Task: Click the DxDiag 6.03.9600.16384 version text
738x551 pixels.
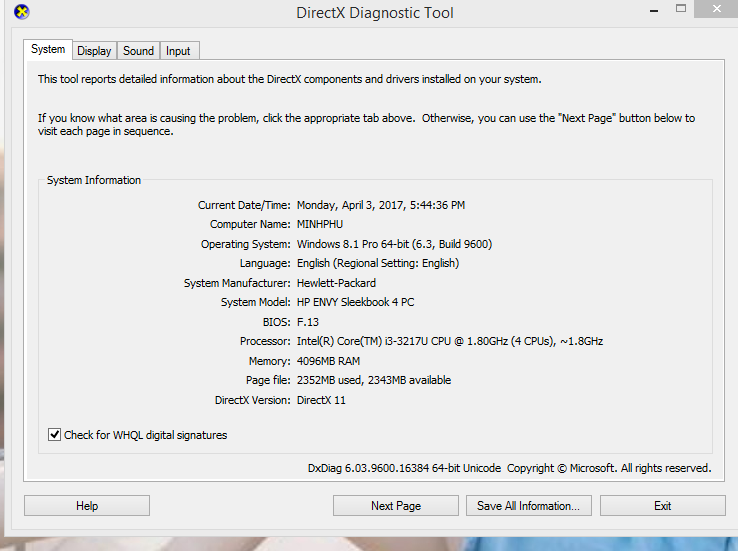Action: (404, 468)
